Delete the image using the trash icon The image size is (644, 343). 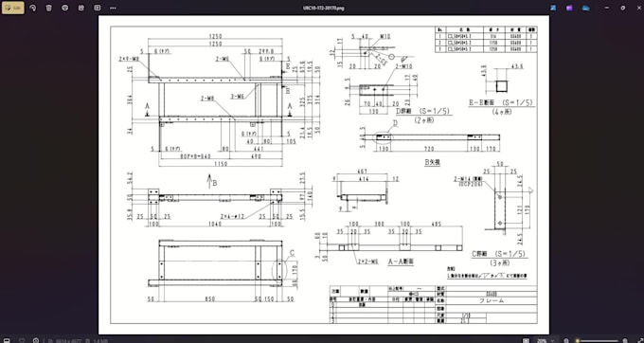(49, 8)
